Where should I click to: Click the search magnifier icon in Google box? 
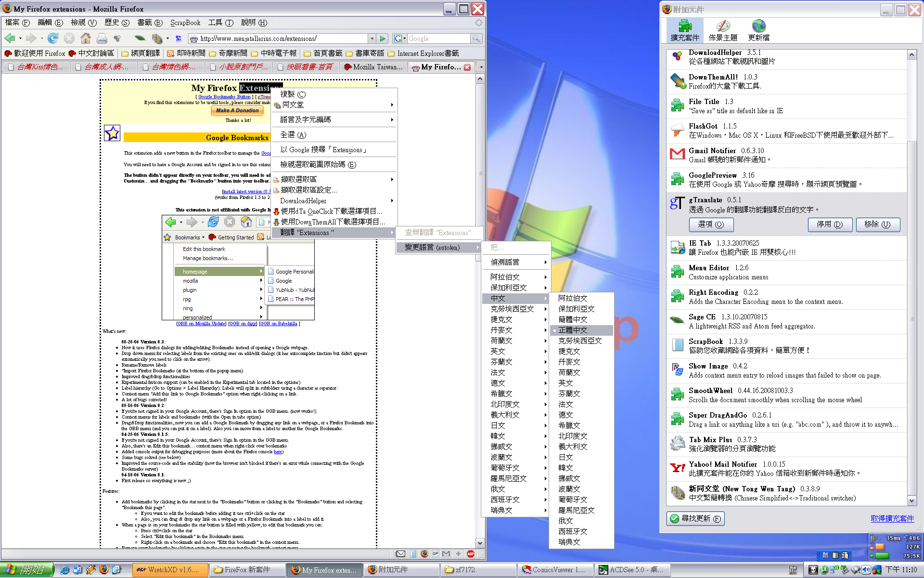point(476,39)
